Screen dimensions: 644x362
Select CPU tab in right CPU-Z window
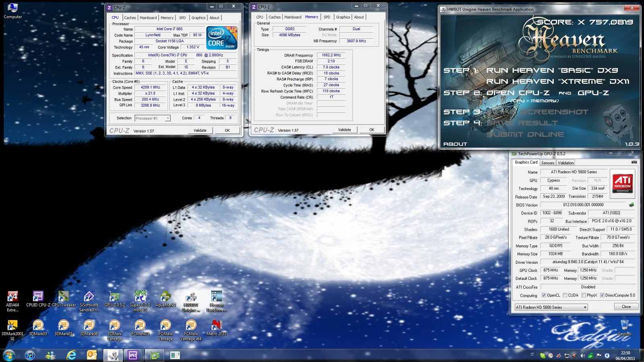pyautogui.click(x=260, y=17)
